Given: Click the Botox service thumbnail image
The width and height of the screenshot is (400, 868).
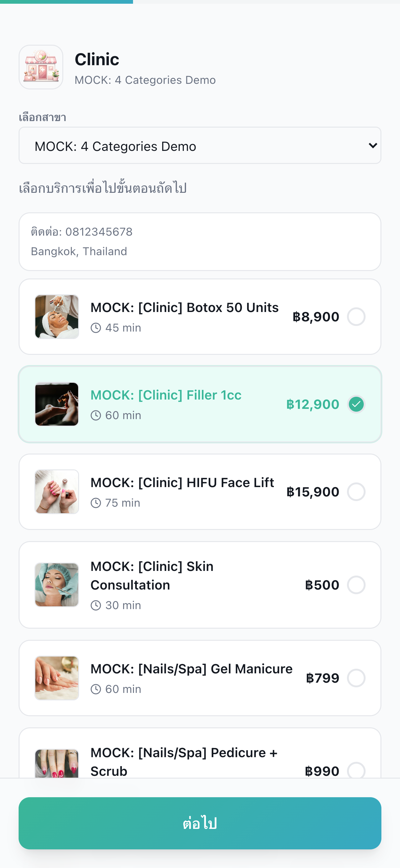Looking at the screenshot, I should pyautogui.click(x=57, y=317).
